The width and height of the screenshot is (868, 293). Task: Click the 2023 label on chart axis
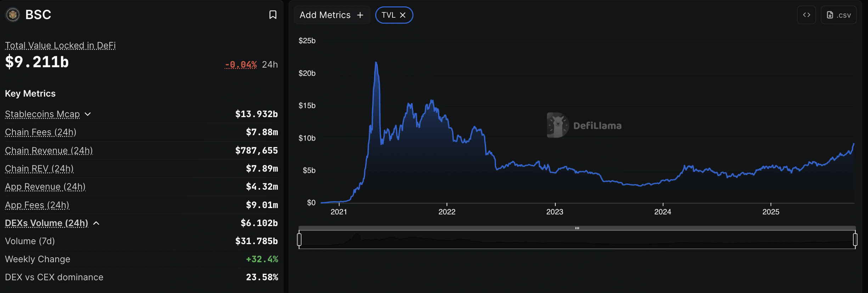coord(555,212)
